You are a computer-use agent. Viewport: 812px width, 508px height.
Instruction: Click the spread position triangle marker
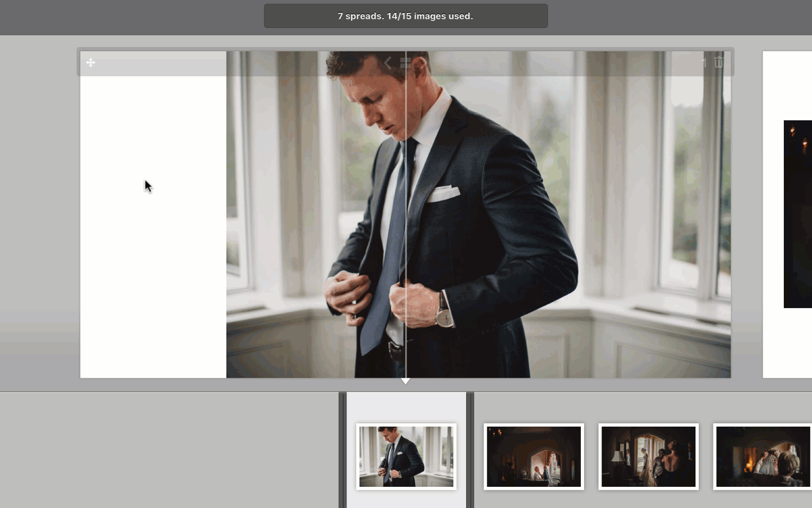click(406, 381)
